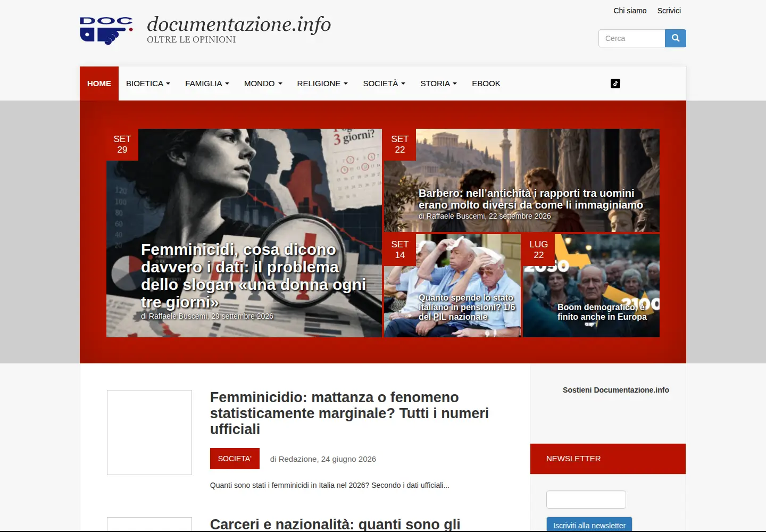Expand the BIOETICA dropdown menu
Screen dimensions: 766x532
coord(148,84)
